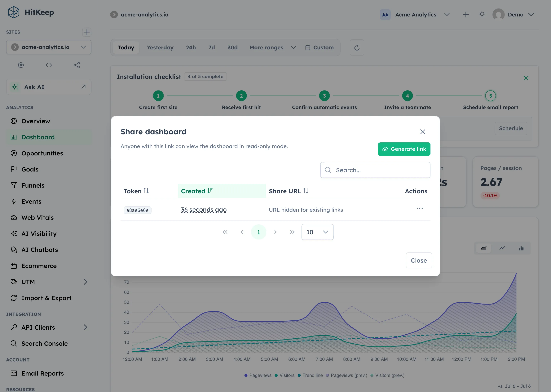Click plus icon in top bar
The height and width of the screenshot is (392, 551).
point(466,15)
